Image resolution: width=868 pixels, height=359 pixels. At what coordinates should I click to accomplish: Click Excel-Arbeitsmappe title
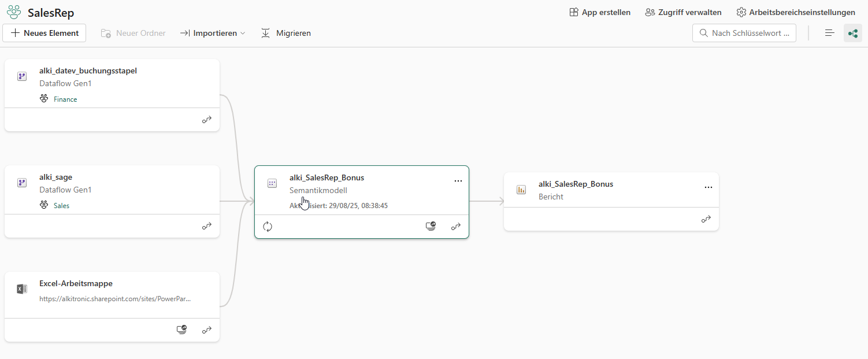[76, 283]
